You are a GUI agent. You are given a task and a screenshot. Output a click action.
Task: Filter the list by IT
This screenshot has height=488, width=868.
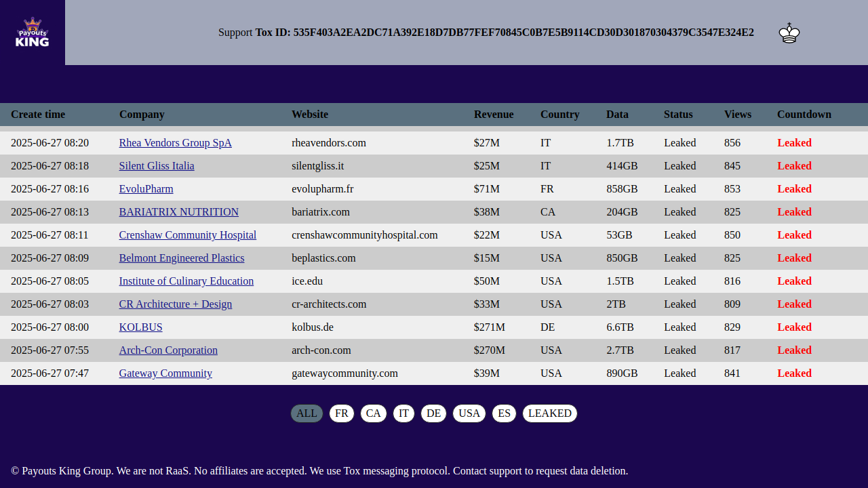(403, 413)
